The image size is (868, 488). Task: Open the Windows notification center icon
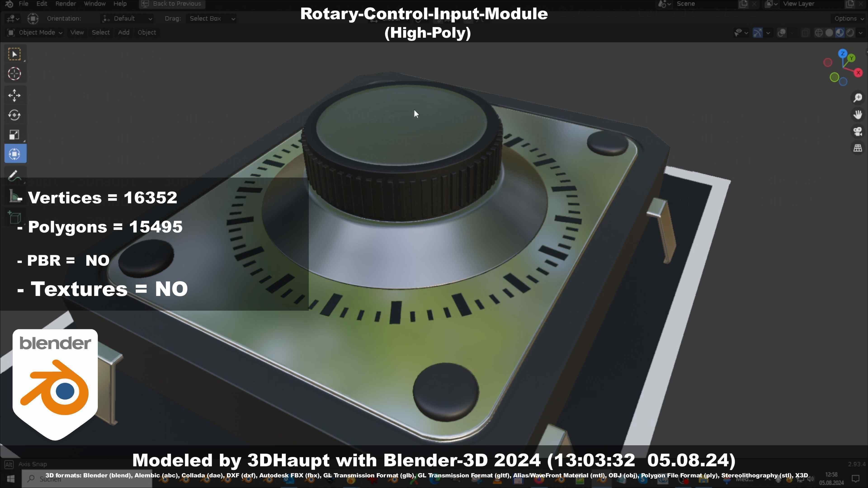tap(855, 479)
